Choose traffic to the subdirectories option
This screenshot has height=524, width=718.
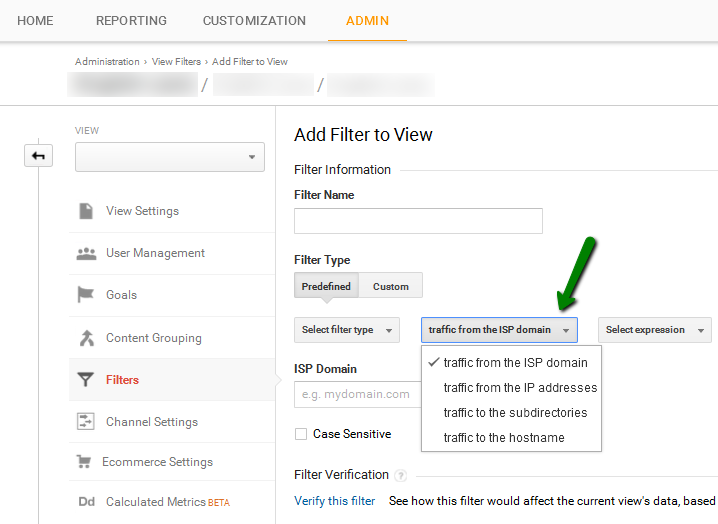511,413
